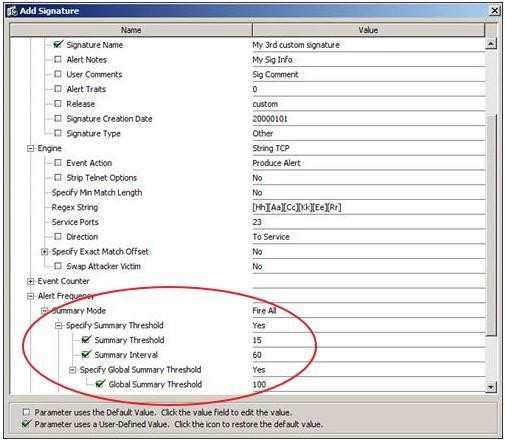This screenshot has width=506, height=440.
Task: Click the Name column header
Action: tap(131, 30)
